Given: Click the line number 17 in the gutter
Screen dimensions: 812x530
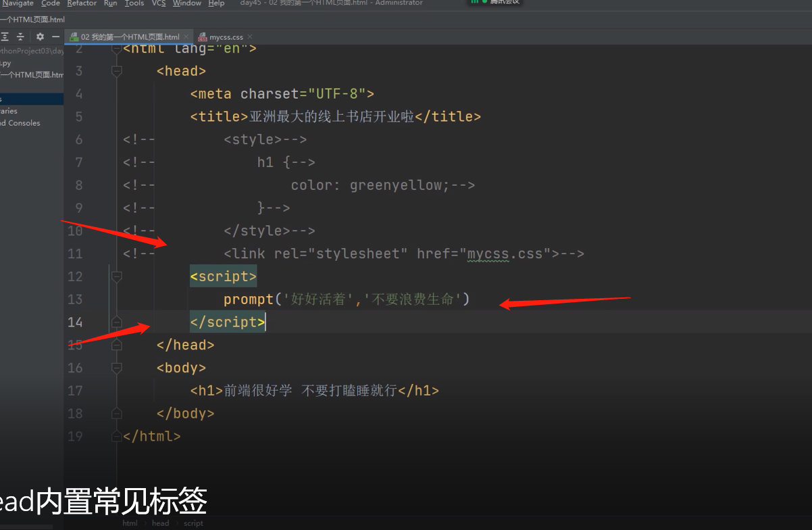Looking at the screenshot, I should [75, 390].
